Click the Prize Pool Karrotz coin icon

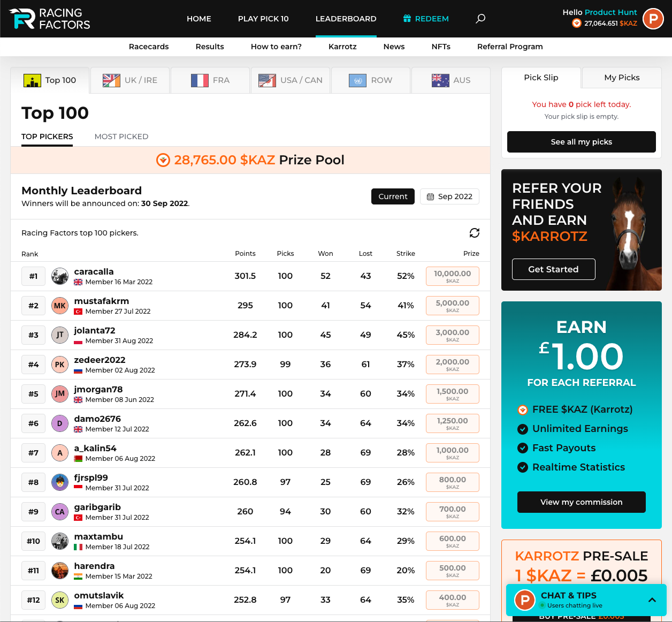click(x=163, y=160)
